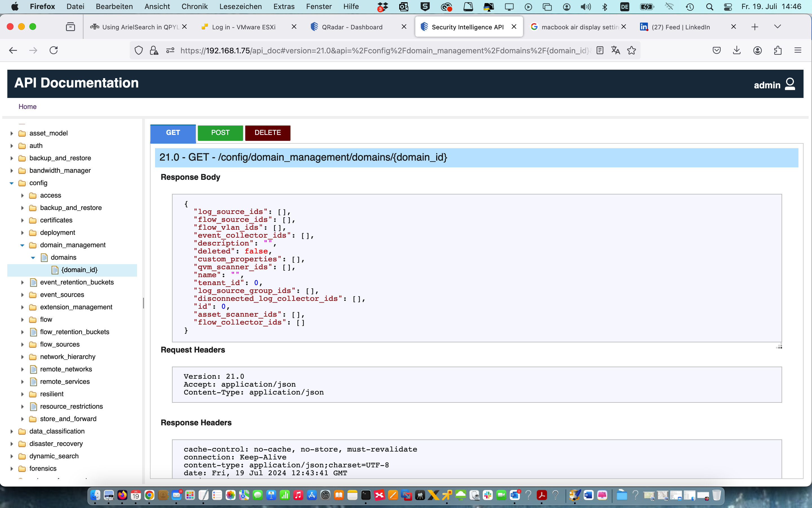This screenshot has height=508, width=812.
Task: Click the Bluetooth menu bar icon
Action: [x=605, y=7]
